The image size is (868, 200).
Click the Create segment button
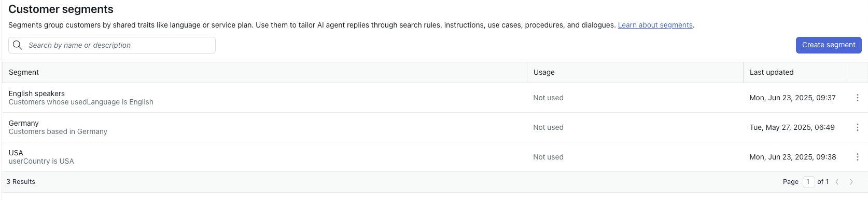(829, 45)
